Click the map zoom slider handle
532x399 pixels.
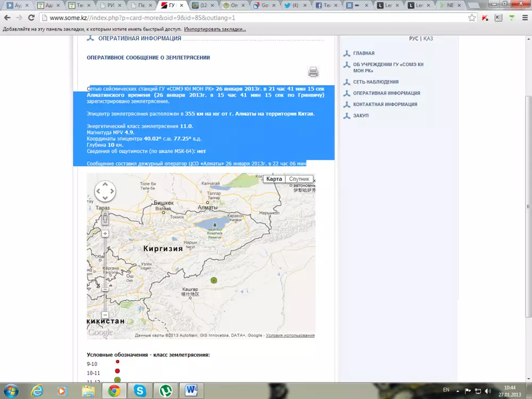tap(105, 288)
